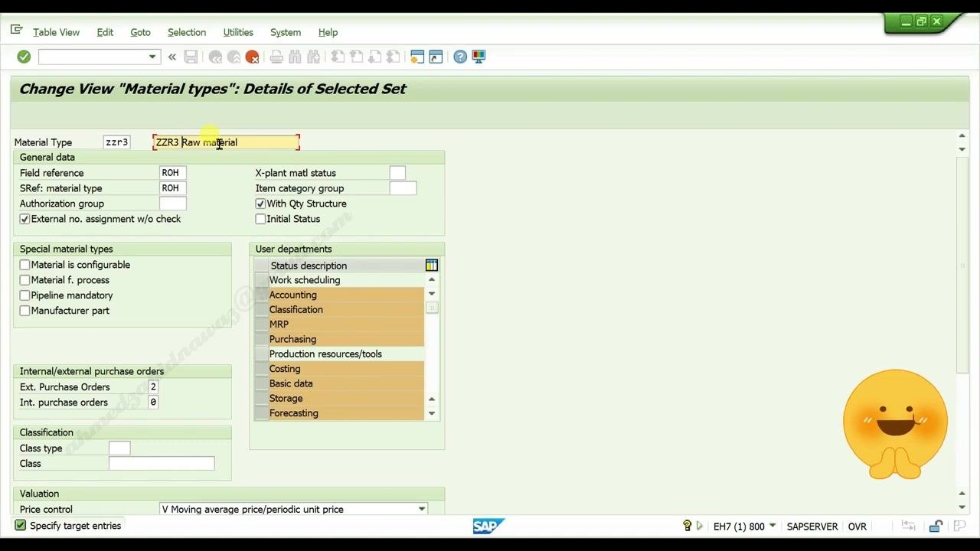This screenshot has width=980, height=551.
Task: Click the X-plant matl status field
Action: click(x=397, y=173)
